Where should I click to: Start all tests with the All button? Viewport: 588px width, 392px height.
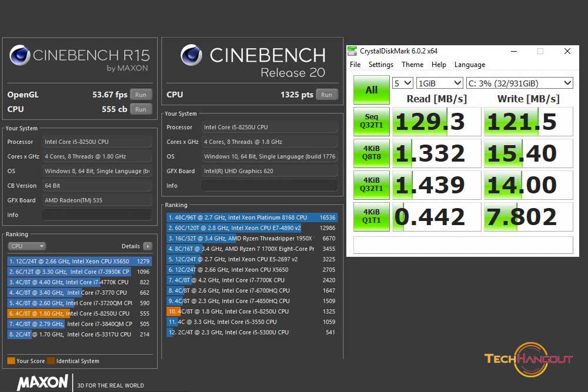[371, 90]
